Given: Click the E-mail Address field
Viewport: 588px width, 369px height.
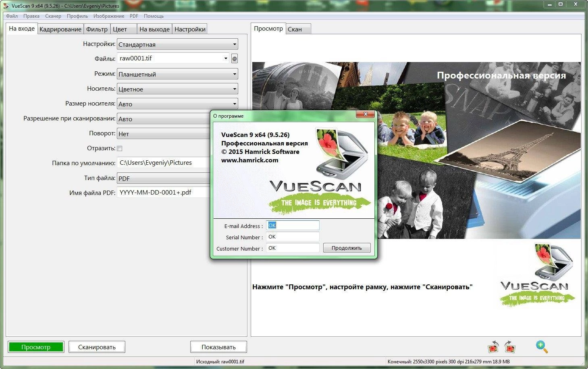Looking at the screenshot, I should pos(293,225).
